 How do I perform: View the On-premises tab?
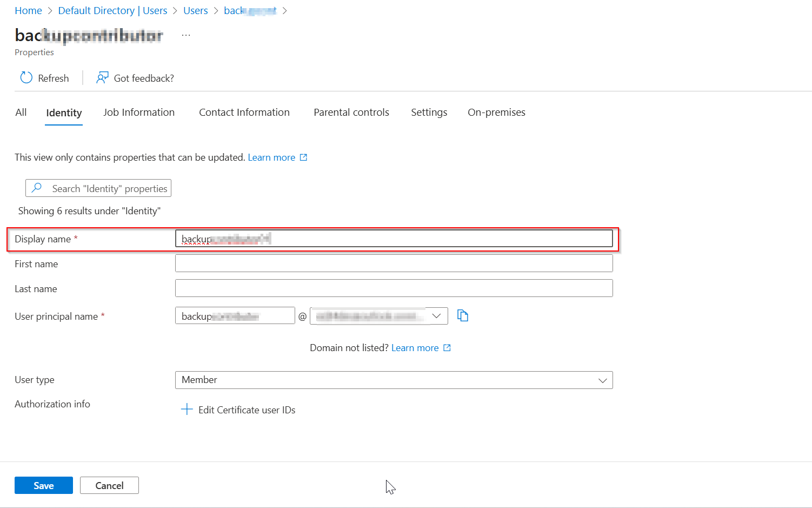pos(496,112)
